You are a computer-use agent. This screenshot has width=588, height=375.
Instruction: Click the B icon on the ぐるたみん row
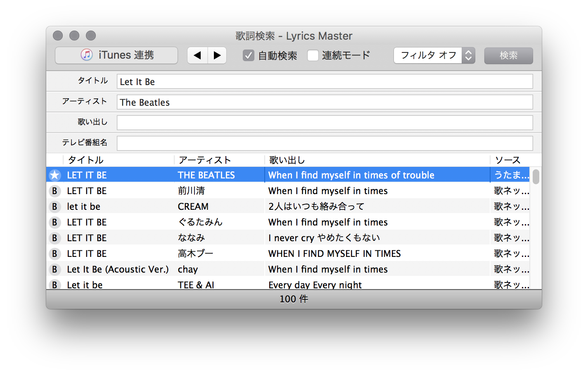point(55,222)
